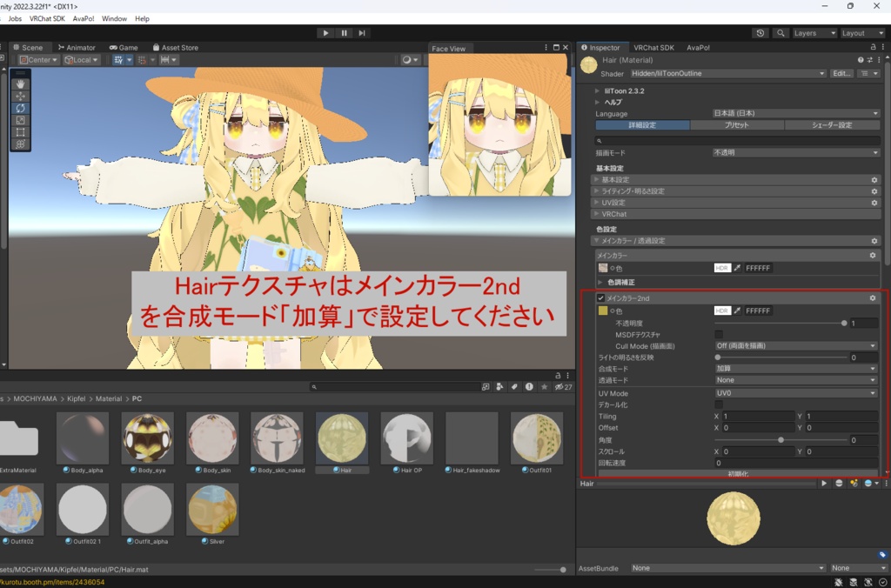Open the AvaPo! menu
Viewport: 891px width, 588px height.
(x=84, y=19)
